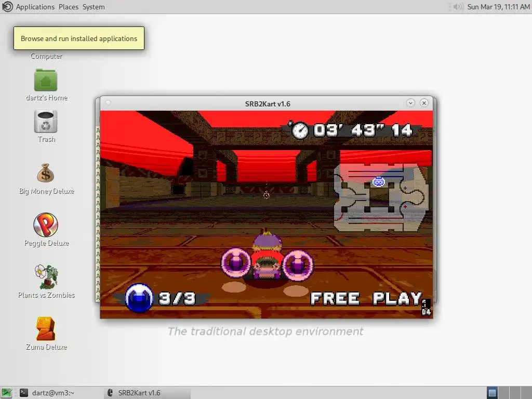Viewport: 532px width, 399px height.
Task: Click the SRB2Kart v1.6 taskbar button
Action: tap(147, 393)
